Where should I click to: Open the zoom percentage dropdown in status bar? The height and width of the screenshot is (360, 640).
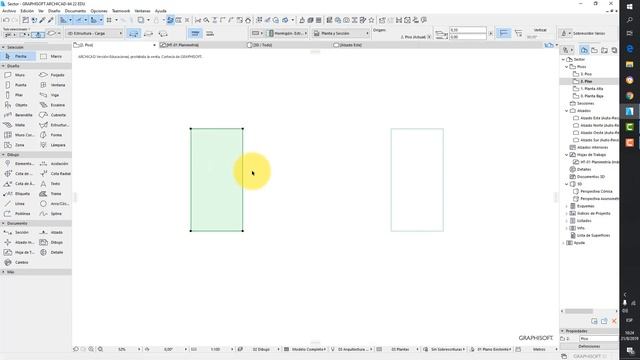click(x=139, y=349)
